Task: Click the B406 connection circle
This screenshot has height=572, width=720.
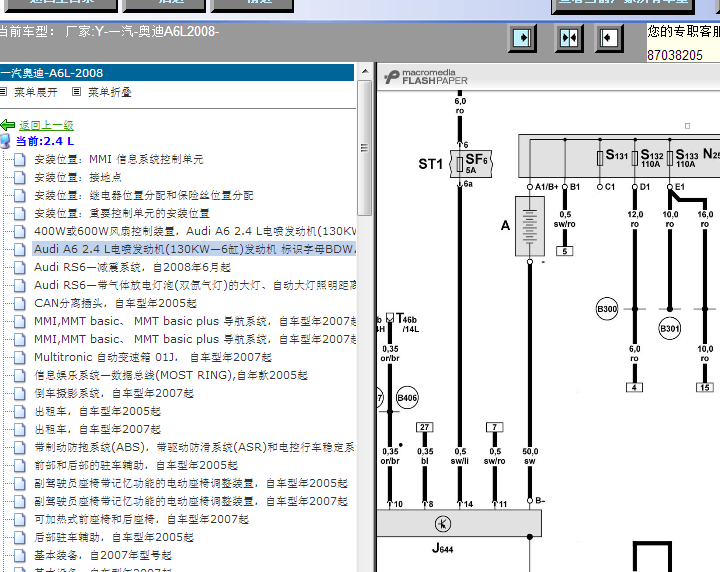Action: coord(407,398)
